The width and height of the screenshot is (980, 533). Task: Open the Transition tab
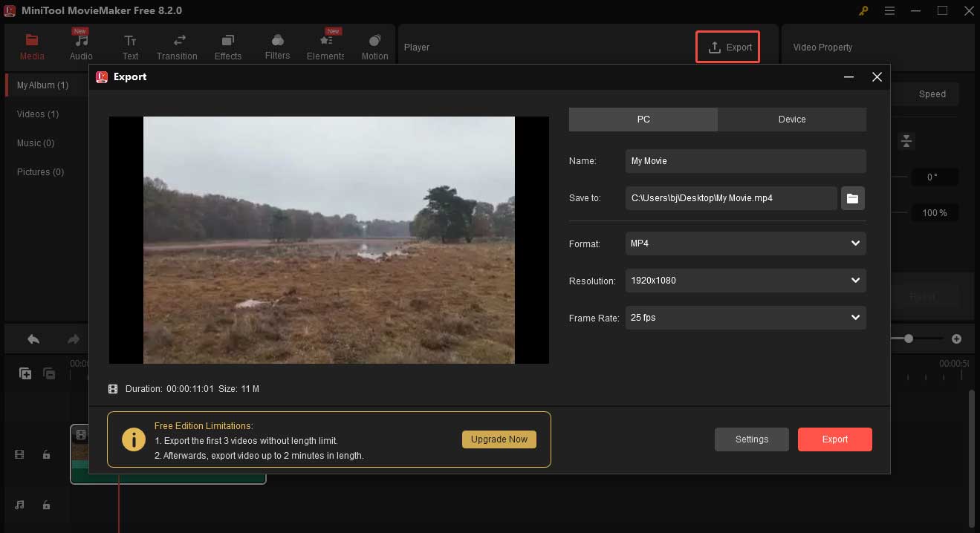(177, 47)
